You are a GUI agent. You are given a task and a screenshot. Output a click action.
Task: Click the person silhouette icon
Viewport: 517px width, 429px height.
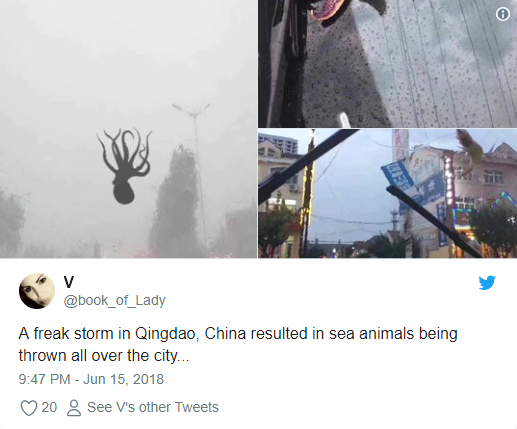click(74, 408)
